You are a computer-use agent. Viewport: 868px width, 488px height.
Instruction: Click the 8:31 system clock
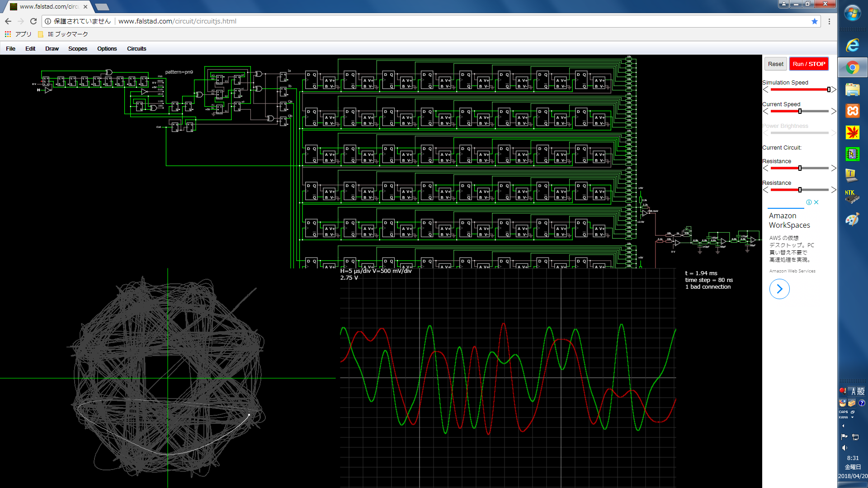click(853, 458)
